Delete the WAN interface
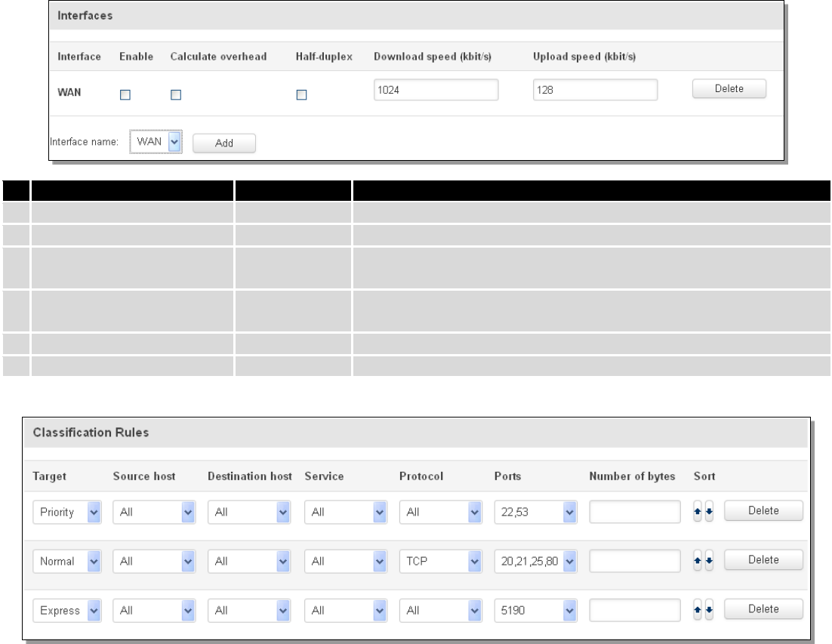 click(729, 88)
